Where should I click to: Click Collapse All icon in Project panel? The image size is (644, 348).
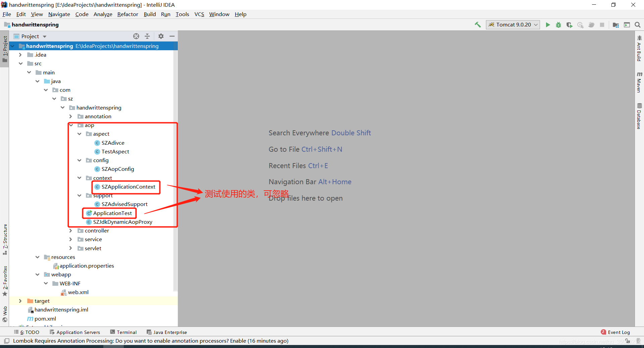tap(147, 36)
